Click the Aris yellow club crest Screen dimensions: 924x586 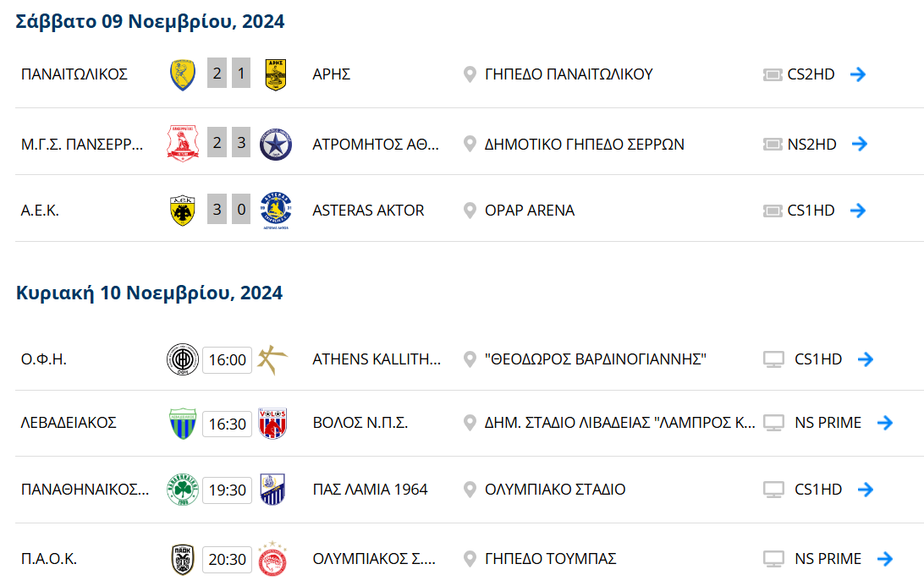(276, 74)
